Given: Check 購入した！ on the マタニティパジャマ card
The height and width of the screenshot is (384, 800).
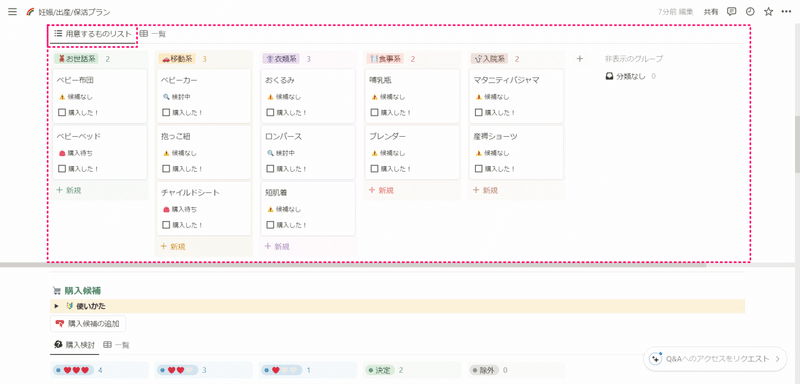Looking at the screenshot, I should [x=479, y=113].
